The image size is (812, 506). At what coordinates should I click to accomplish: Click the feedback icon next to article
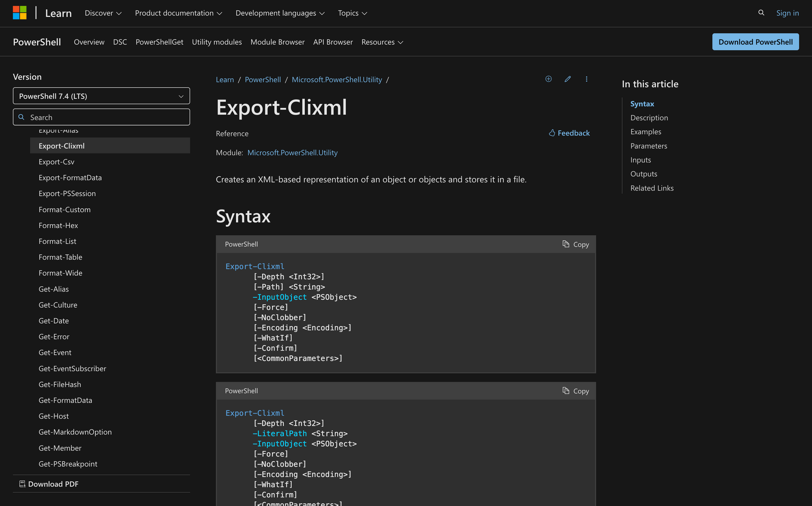point(552,132)
